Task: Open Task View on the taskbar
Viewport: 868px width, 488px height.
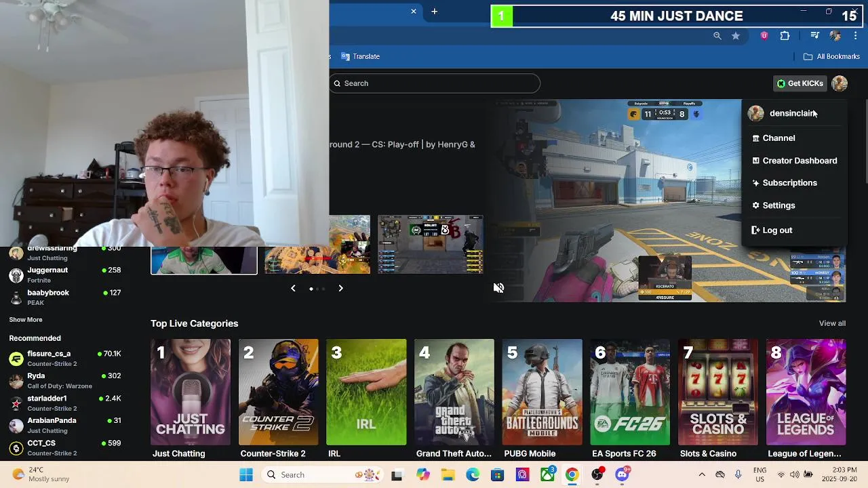Action: [x=397, y=474]
